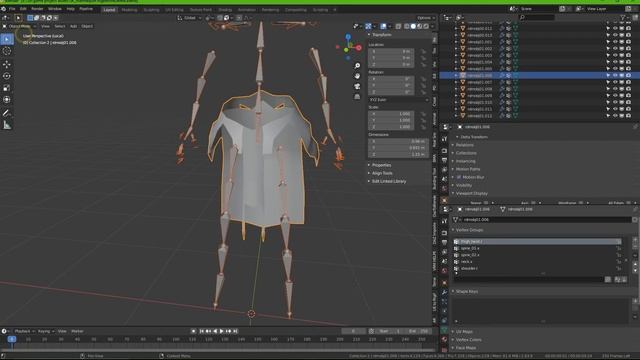Activate the Rotate tool in the toolbar
Viewport: 640px width, 360px height.
coord(7,76)
